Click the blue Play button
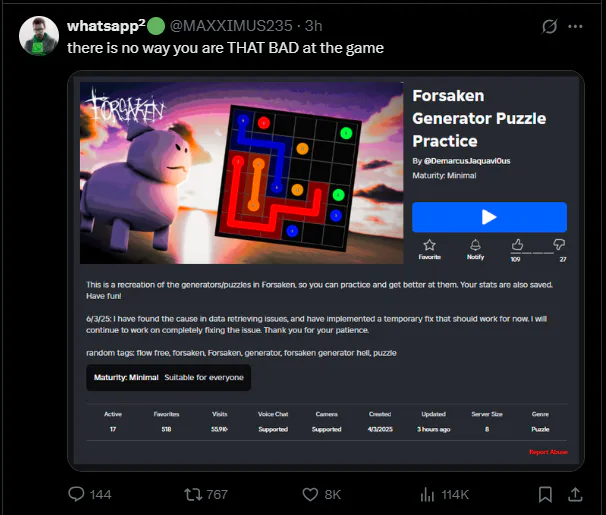Screen dimensions: 606x515 click(x=489, y=217)
